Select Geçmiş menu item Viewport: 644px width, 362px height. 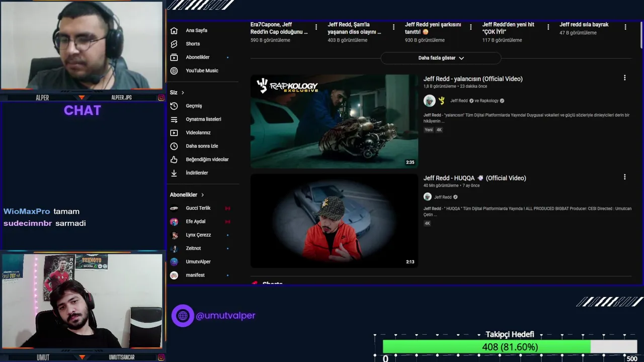click(x=203, y=106)
